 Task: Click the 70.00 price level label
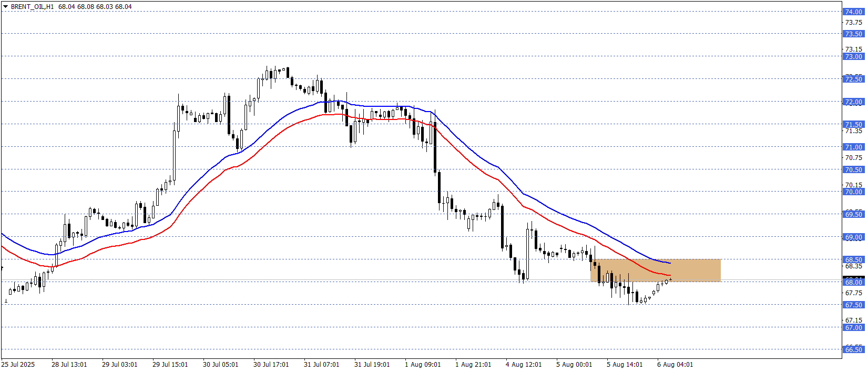pos(853,192)
